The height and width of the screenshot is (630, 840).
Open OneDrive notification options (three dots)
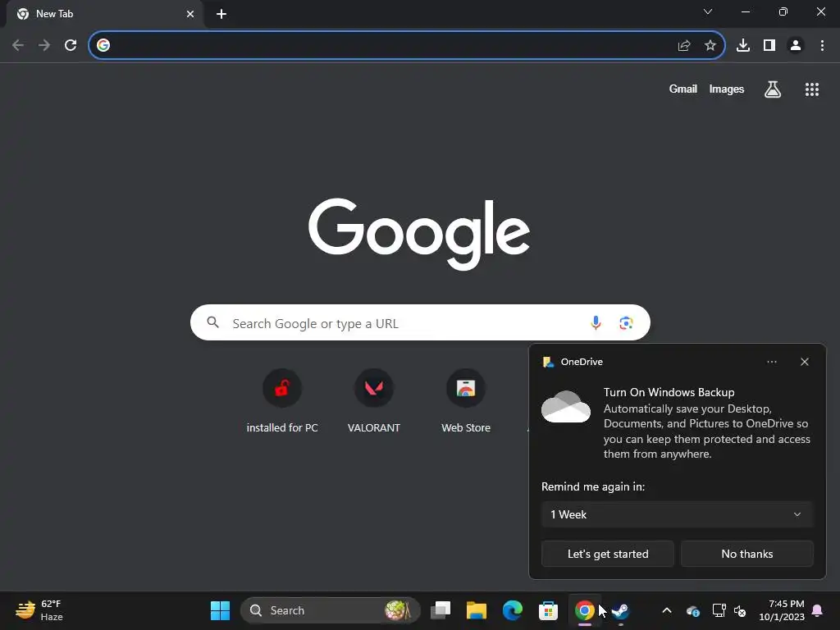[x=771, y=362]
